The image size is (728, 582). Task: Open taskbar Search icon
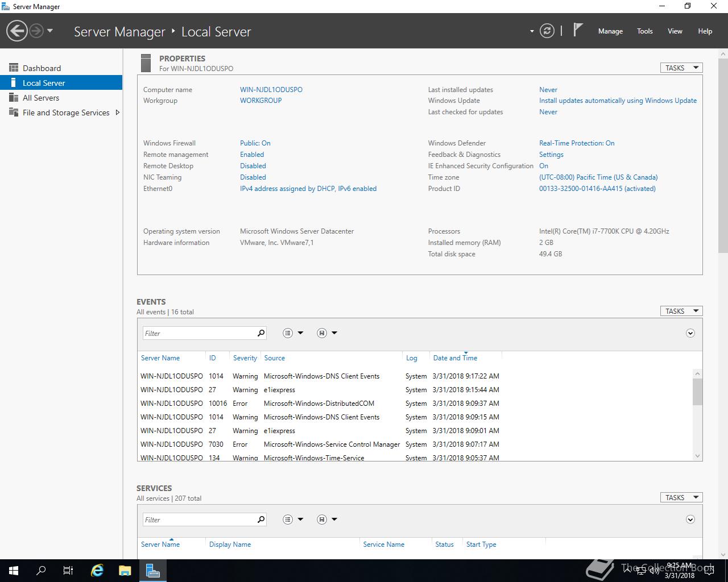(41, 571)
